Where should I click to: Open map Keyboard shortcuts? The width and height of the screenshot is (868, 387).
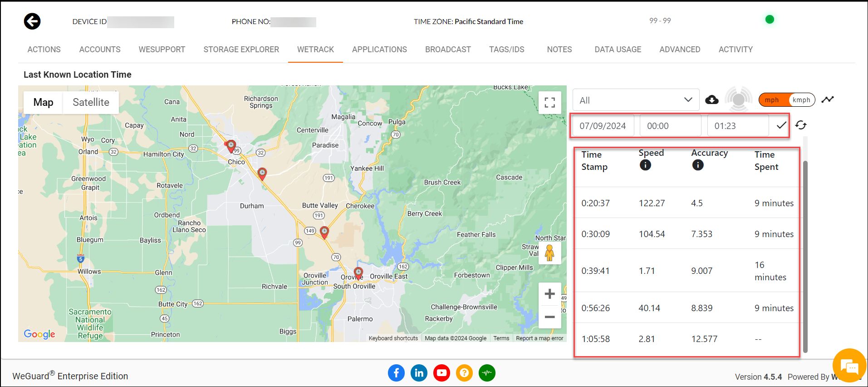393,338
